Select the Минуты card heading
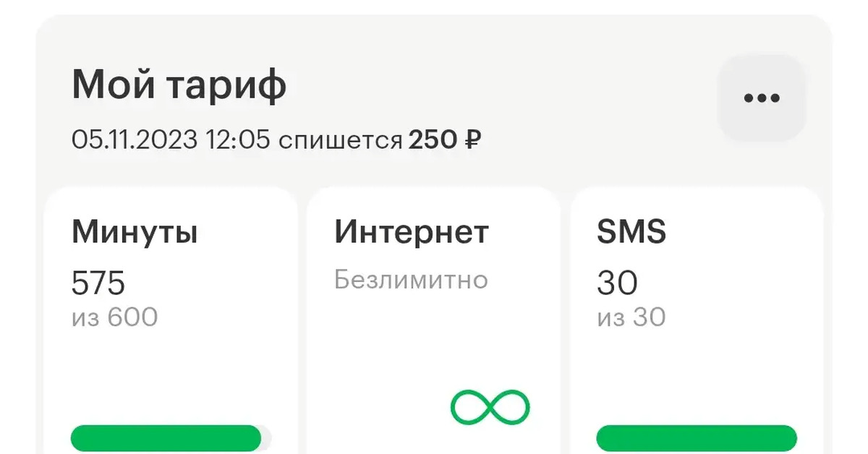The width and height of the screenshot is (868, 454). click(x=135, y=233)
